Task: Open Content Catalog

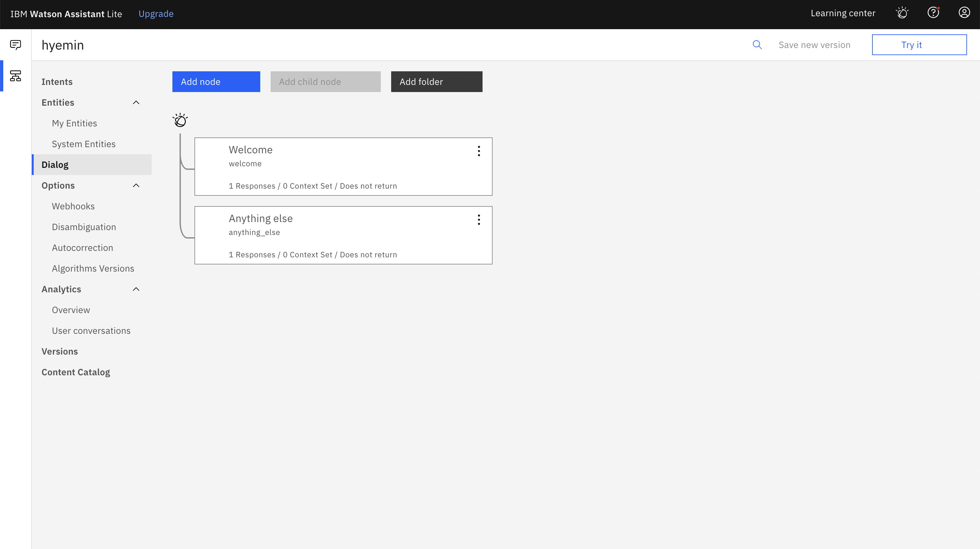Action: pyautogui.click(x=76, y=372)
